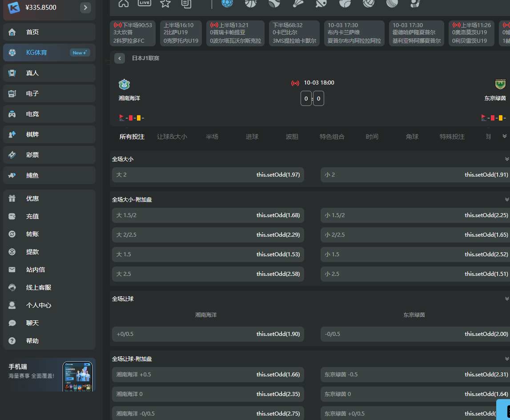Image resolution: width=510 pixels, height=420 pixels.
Task: Select the soccer ball sport icon
Action: pos(227,4)
